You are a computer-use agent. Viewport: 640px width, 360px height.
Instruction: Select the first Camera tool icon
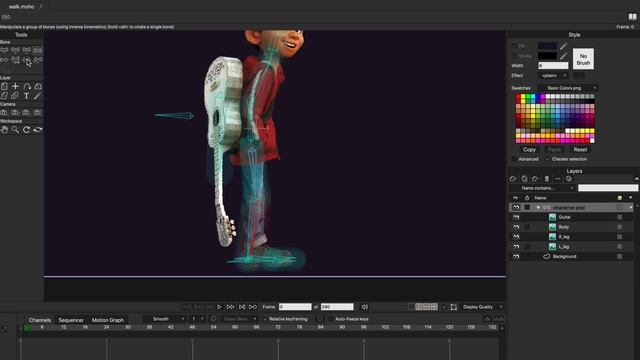(x=4, y=112)
